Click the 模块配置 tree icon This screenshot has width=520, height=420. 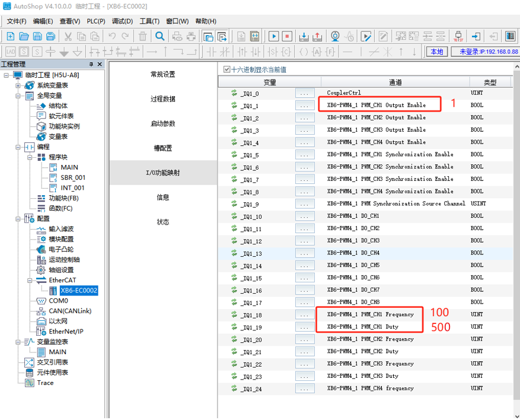[x=41, y=239]
